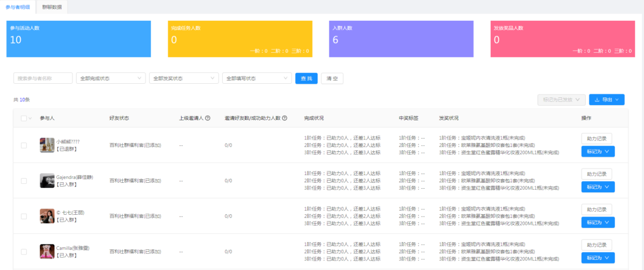Switch to the 群聊数据 tab
This screenshot has width=644, height=270.
tap(52, 7)
